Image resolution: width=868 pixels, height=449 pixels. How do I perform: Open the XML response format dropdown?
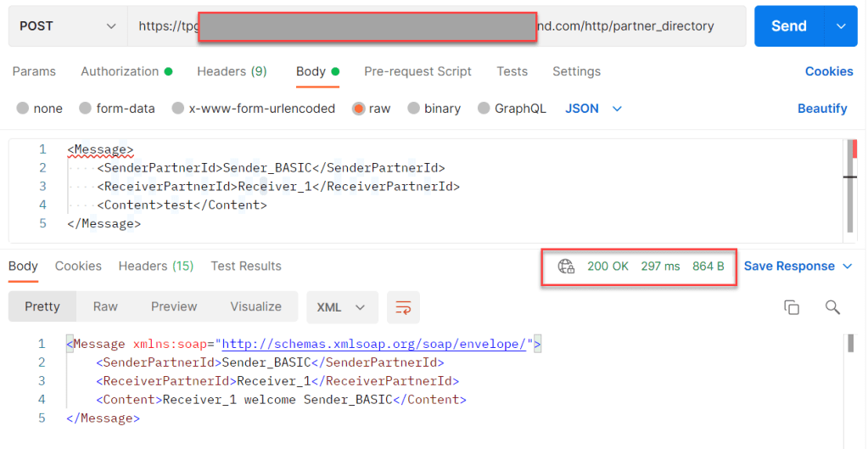coord(342,307)
